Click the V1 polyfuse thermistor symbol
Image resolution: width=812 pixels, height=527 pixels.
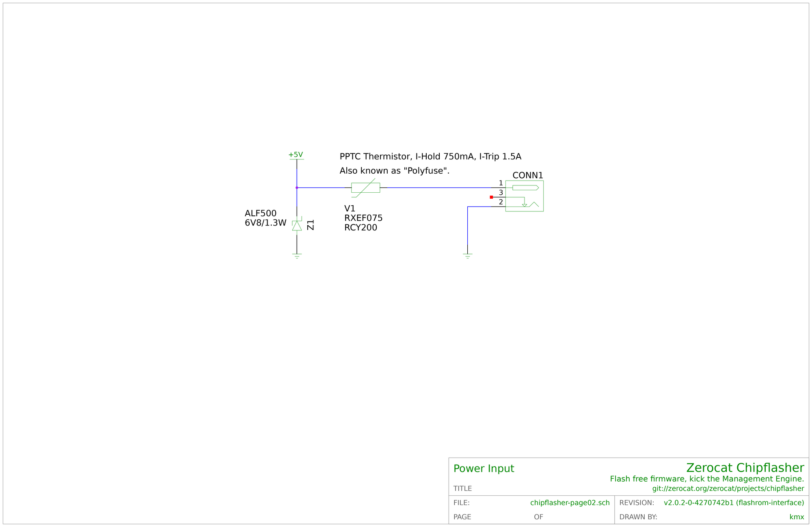pyautogui.click(x=365, y=188)
